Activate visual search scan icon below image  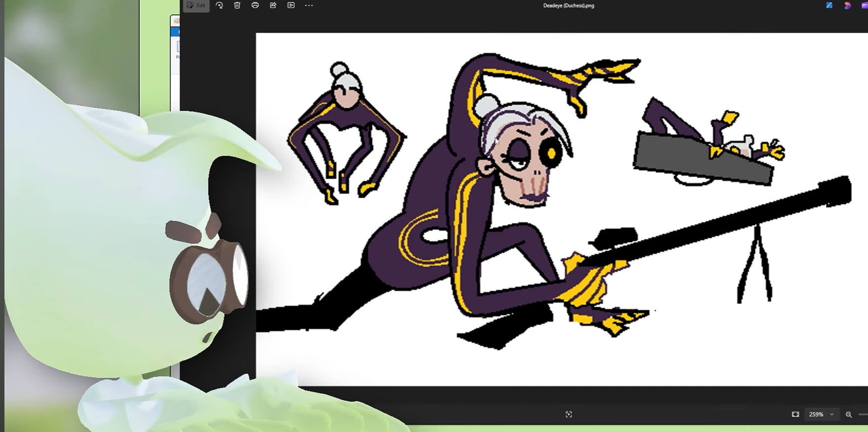coord(569,414)
